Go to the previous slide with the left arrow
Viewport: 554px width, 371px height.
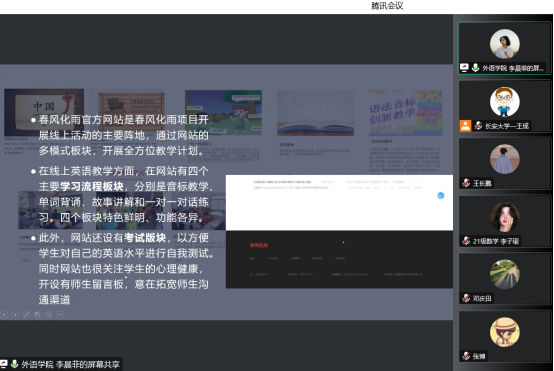pyautogui.click(x=4, y=314)
